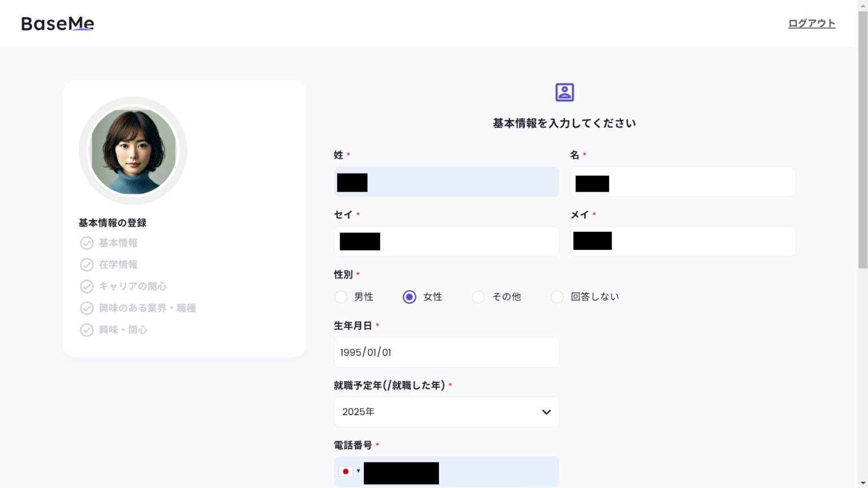Click the Japanese flag icon in phone field
The width and height of the screenshot is (868, 488).
346,470
